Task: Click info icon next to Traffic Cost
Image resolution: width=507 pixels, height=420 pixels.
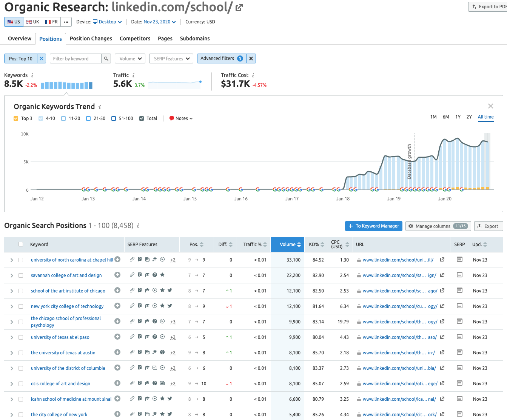Action: [253, 75]
